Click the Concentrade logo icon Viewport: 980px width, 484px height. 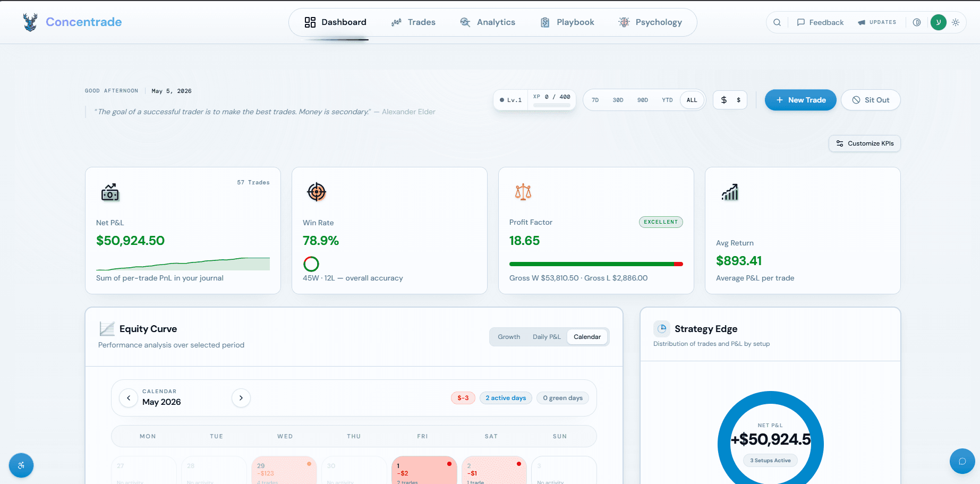(x=30, y=22)
